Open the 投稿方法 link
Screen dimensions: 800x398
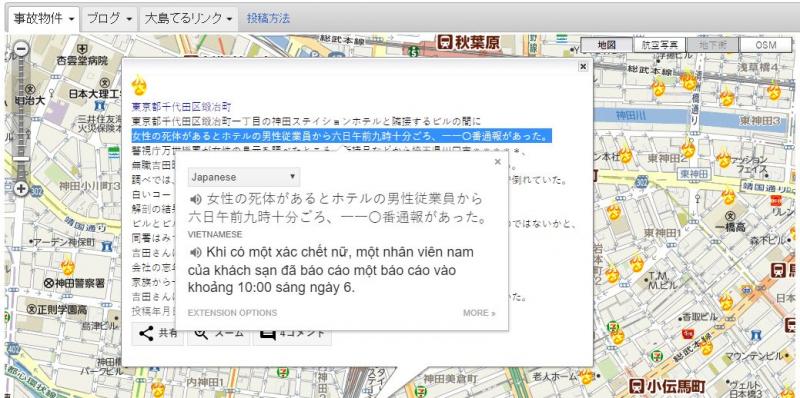[x=268, y=19]
